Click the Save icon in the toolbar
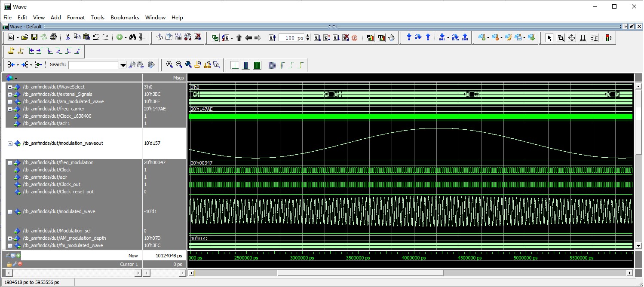Screen dimensions: 644x287 34,37
